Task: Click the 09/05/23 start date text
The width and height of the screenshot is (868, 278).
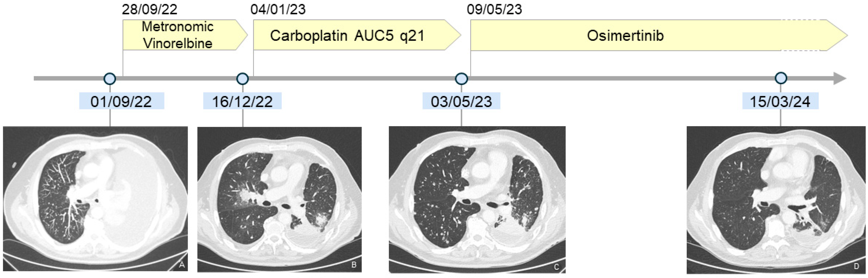Action: (x=494, y=9)
